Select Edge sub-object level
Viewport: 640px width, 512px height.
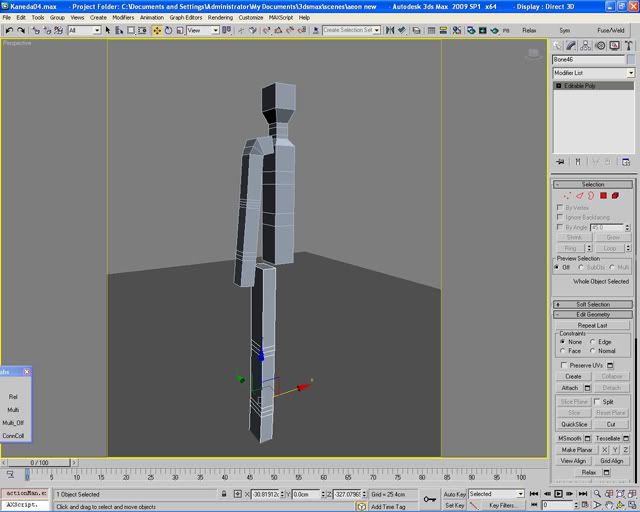click(580, 196)
